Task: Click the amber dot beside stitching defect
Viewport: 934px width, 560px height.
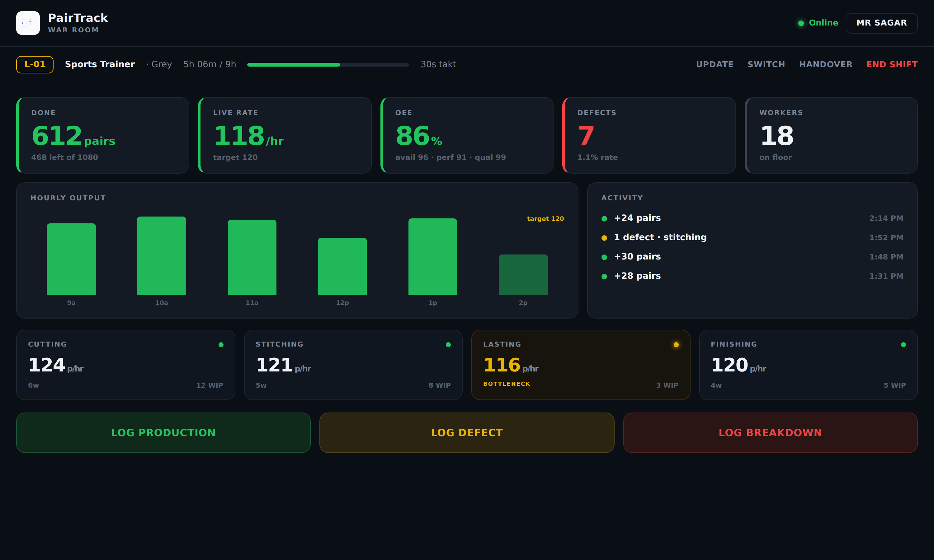Action: (604, 238)
